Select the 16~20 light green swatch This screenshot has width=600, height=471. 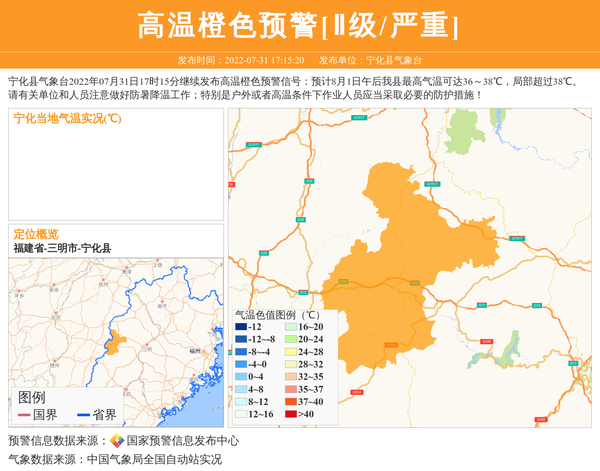(x=291, y=327)
